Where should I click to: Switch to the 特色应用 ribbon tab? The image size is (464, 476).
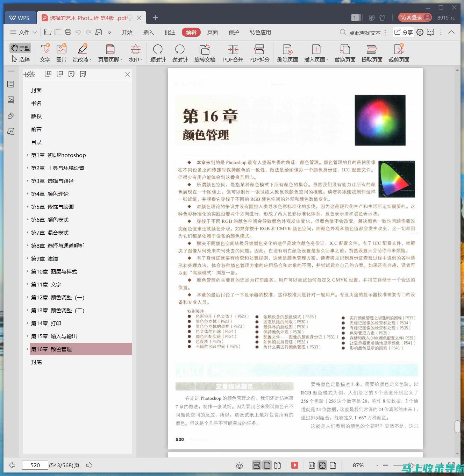pyautogui.click(x=260, y=32)
